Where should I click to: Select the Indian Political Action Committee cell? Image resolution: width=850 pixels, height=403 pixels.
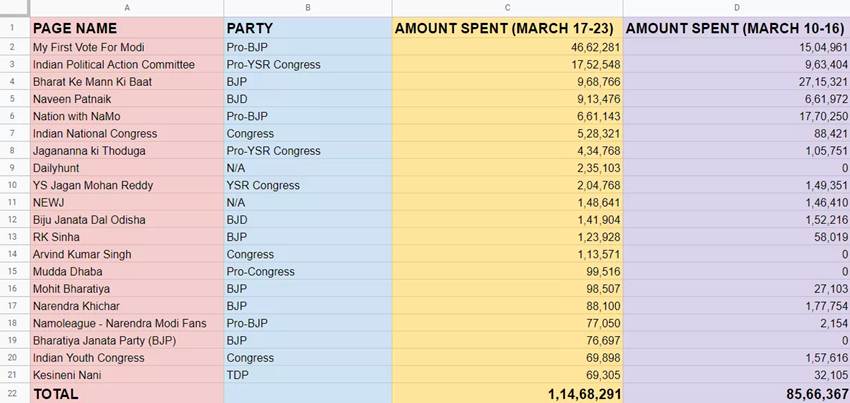[x=126, y=64]
